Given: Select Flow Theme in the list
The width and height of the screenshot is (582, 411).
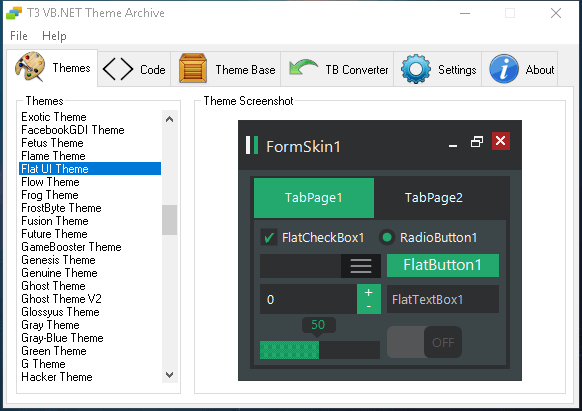Looking at the screenshot, I should 90,182.
